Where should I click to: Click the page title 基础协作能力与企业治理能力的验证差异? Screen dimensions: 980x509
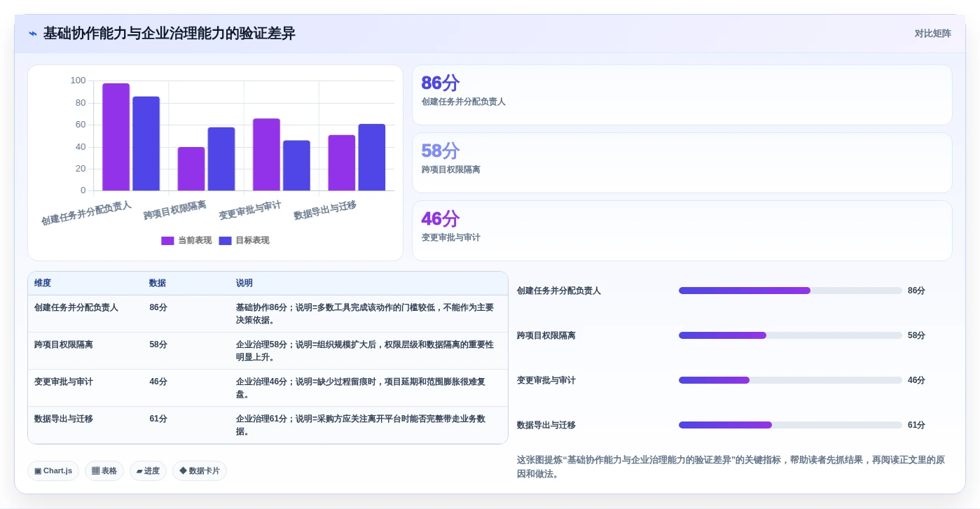pyautogui.click(x=170, y=34)
